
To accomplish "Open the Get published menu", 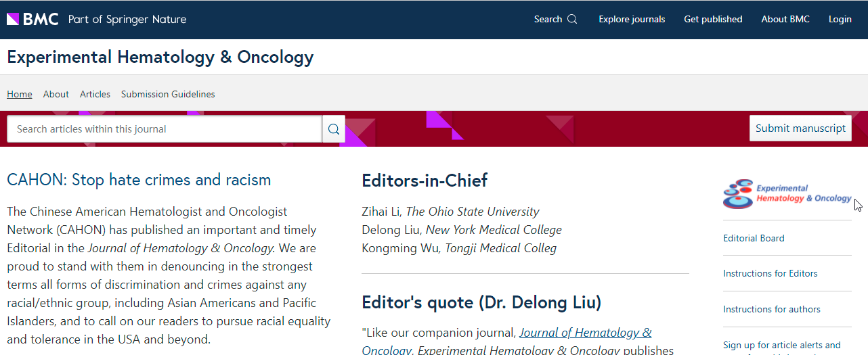I will point(713,19).
